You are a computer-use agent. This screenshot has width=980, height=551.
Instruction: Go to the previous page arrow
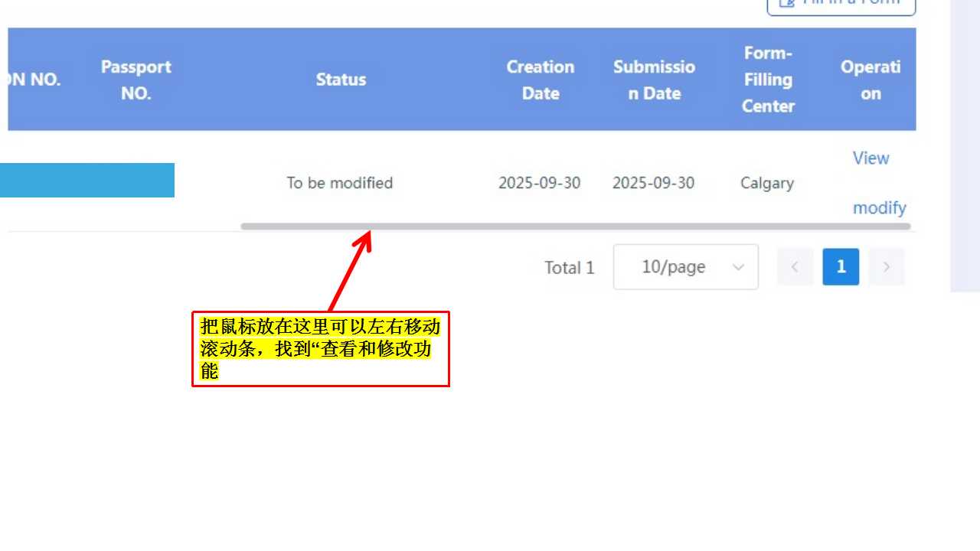[795, 267]
